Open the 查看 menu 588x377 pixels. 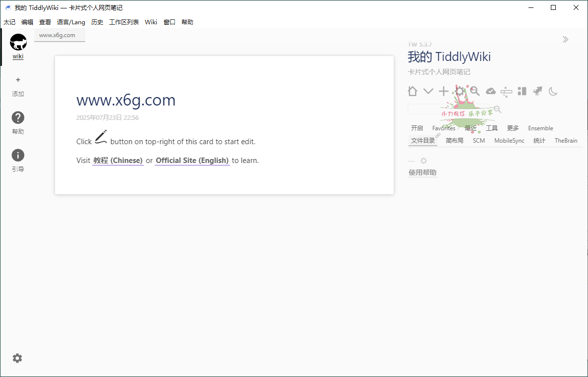click(x=45, y=22)
